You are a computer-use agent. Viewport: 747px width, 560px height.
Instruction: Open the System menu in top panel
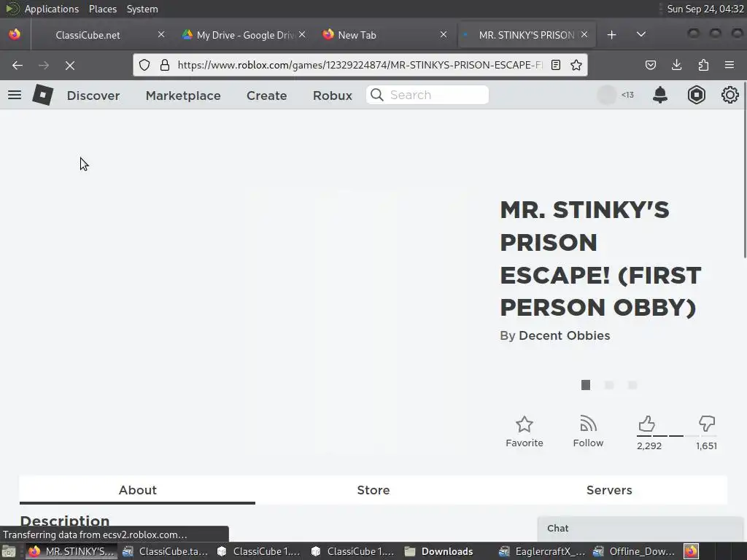(x=142, y=9)
